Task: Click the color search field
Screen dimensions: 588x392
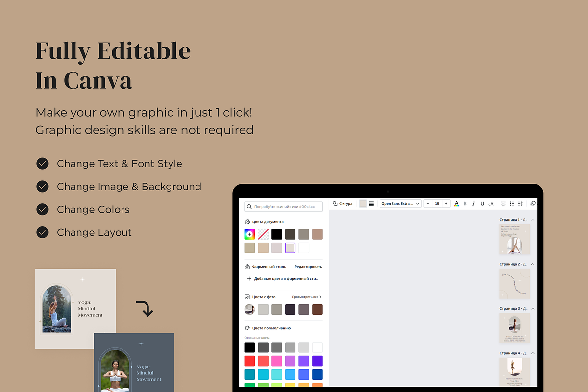Action: click(283, 207)
